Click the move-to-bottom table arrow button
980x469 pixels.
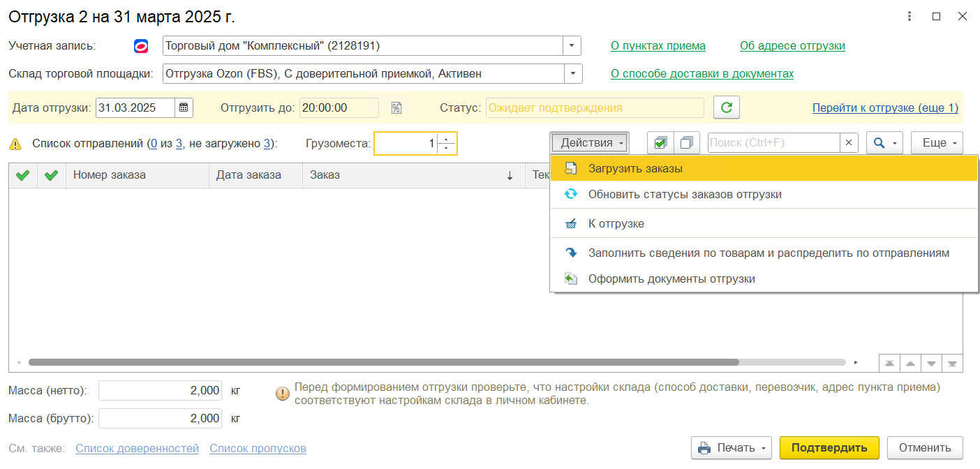952,363
